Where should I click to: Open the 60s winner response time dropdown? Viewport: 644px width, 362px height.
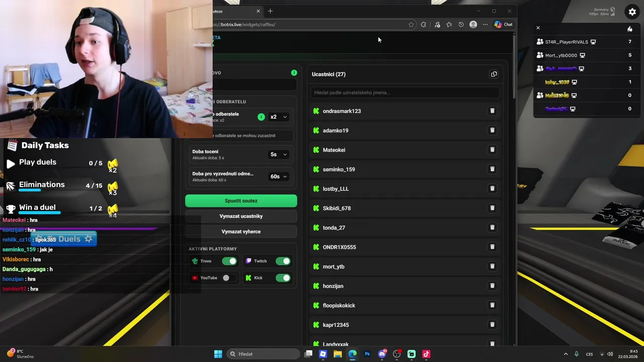(x=278, y=176)
